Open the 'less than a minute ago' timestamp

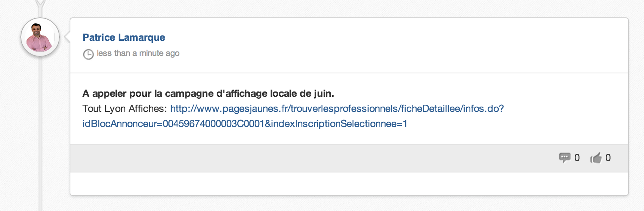click(138, 53)
